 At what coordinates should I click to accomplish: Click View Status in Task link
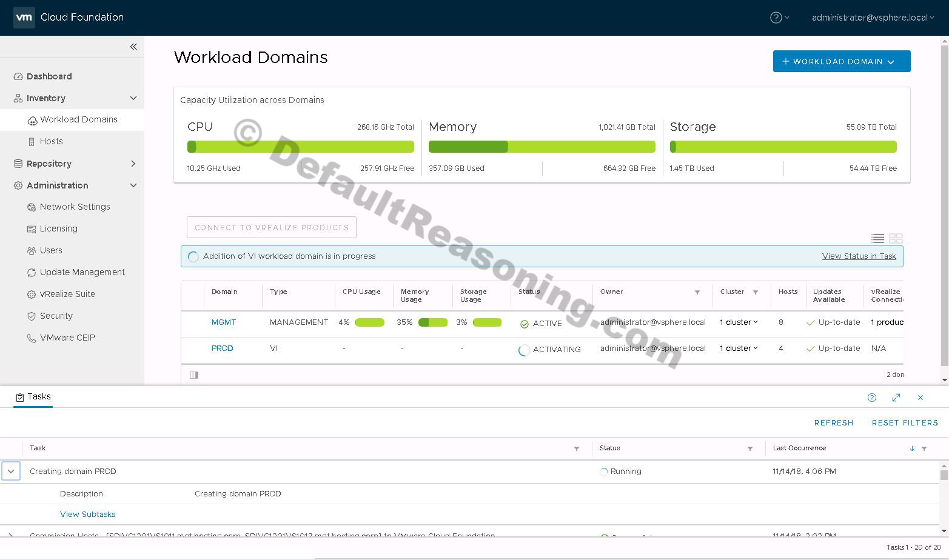(x=859, y=256)
